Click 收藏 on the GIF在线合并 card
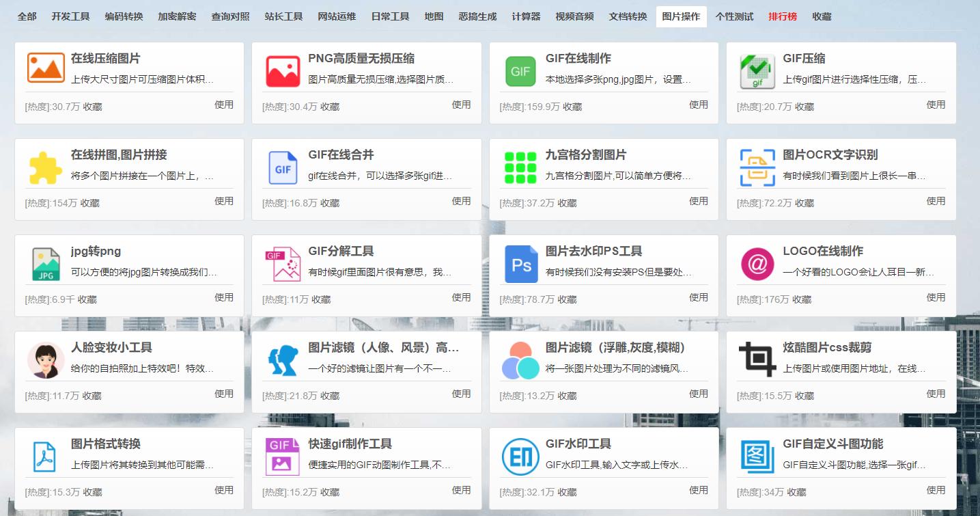The width and height of the screenshot is (980, 516). click(x=330, y=204)
